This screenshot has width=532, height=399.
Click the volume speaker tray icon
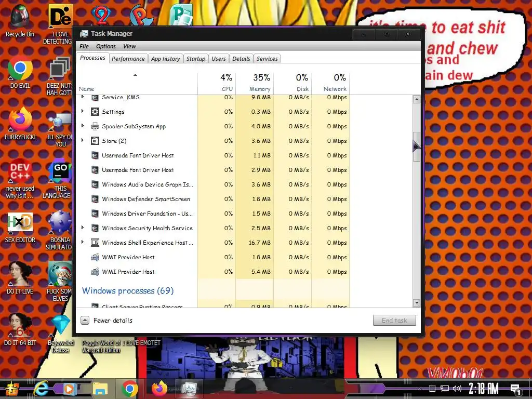457,389
